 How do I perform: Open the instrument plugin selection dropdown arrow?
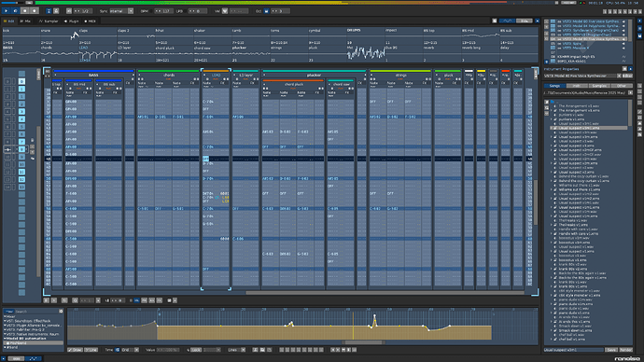coord(620,76)
